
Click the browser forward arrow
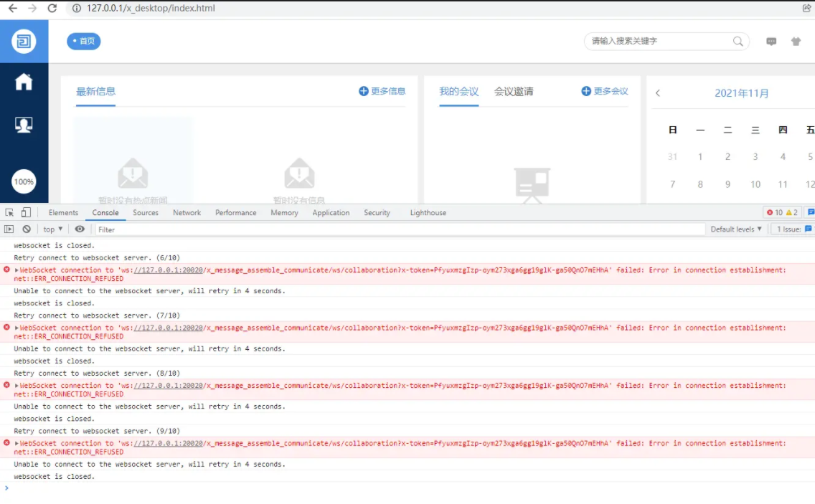pos(32,9)
